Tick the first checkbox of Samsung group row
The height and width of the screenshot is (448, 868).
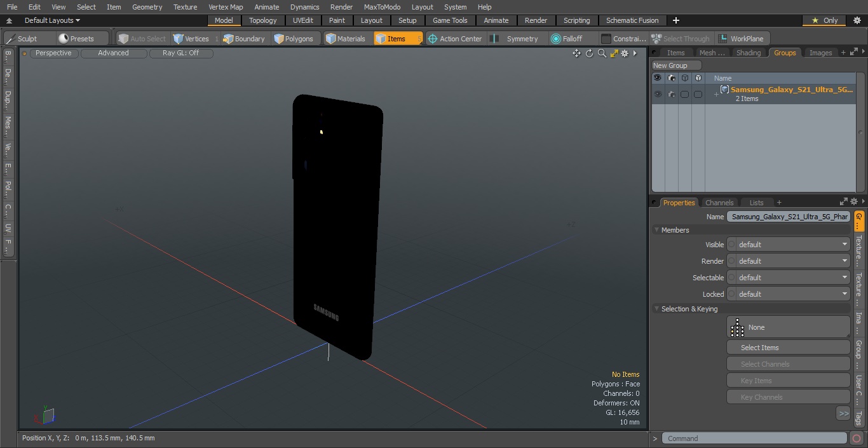tap(684, 94)
